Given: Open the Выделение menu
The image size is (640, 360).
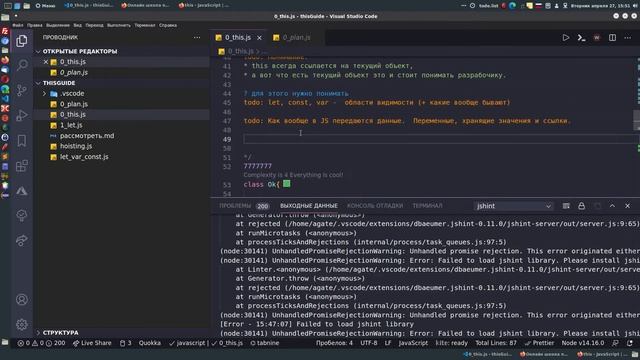Looking at the screenshot, I should [x=58, y=25].
